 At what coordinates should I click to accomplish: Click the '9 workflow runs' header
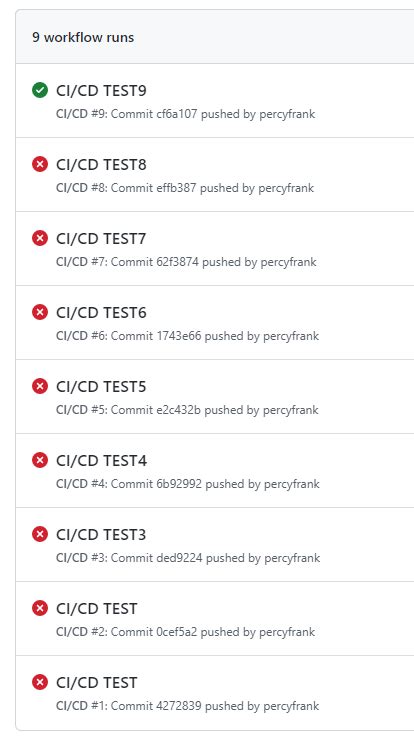(83, 37)
